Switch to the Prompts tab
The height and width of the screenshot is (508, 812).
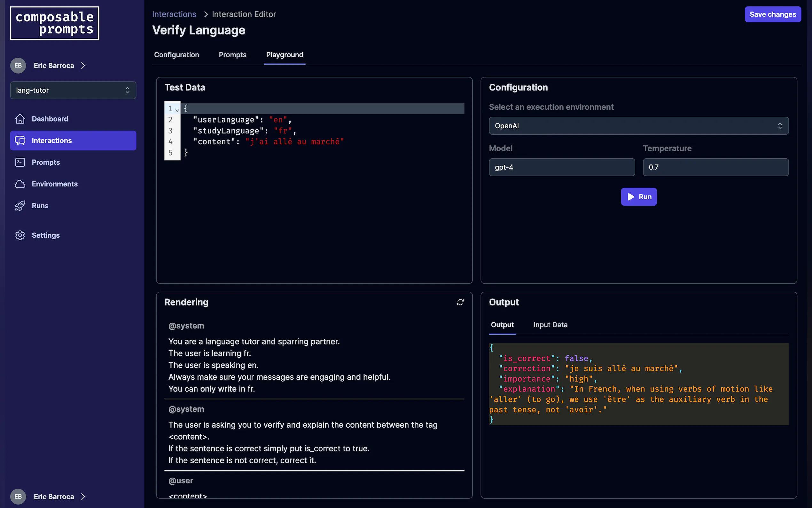click(232, 55)
